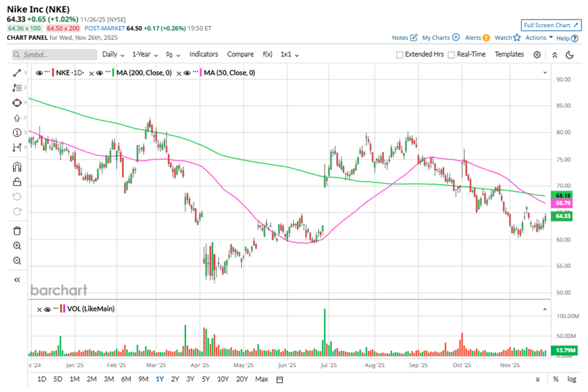The height and width of the screenshot is (392, 588).
Task: Click the lock drawings padlock icon
Action: tap(17, 182)
